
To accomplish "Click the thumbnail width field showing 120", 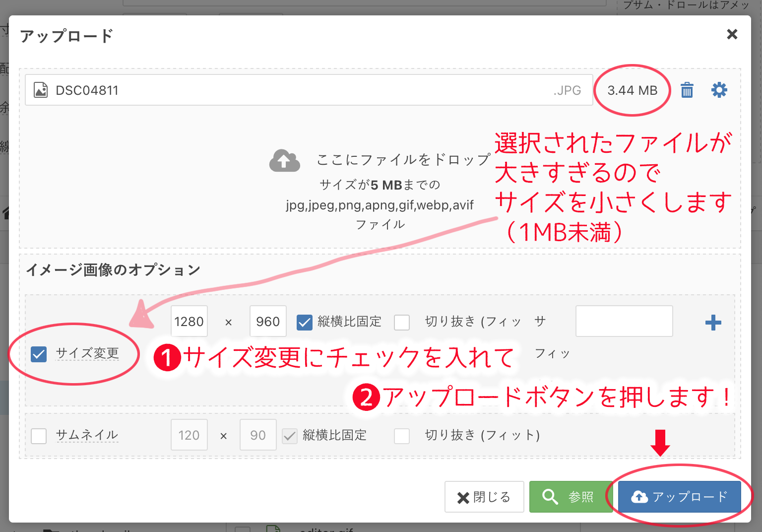I will (x=189, y=435).
